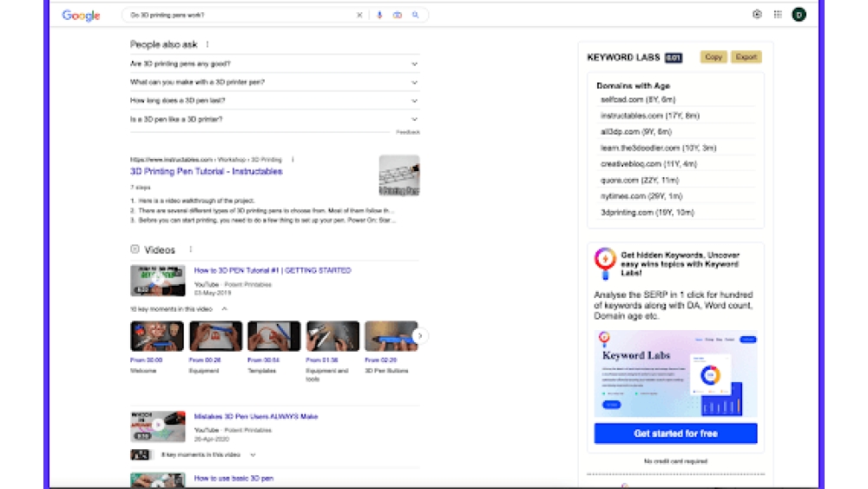Click the Videos section icon

pos(135,249)
